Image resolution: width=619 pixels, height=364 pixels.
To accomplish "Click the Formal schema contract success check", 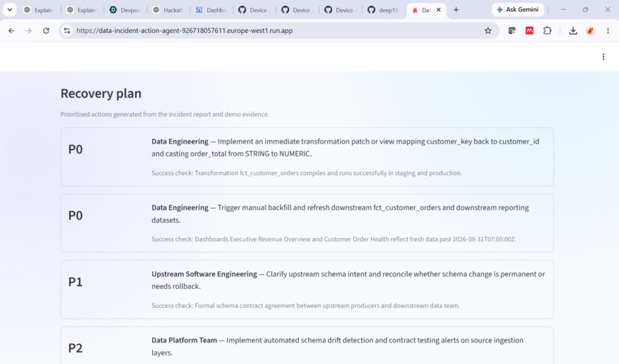I will [x=306, y=306].
